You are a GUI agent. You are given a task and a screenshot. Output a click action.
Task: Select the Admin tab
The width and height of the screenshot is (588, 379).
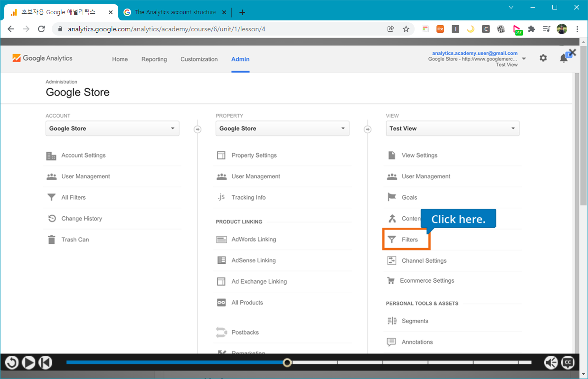240,59
